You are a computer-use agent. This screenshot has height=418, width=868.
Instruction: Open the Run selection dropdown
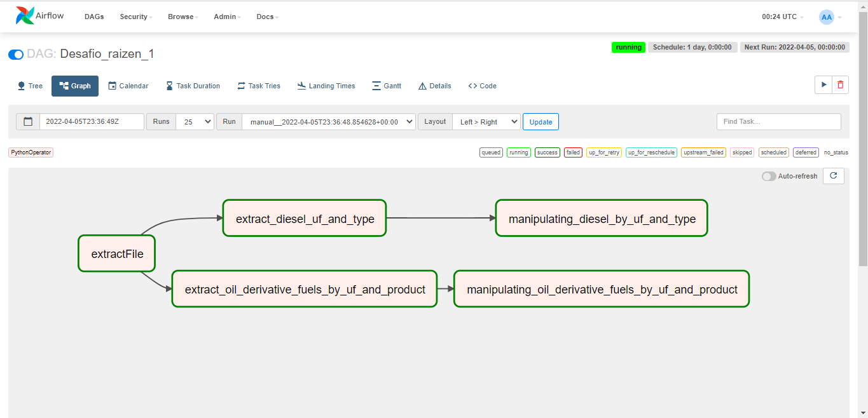329,121
